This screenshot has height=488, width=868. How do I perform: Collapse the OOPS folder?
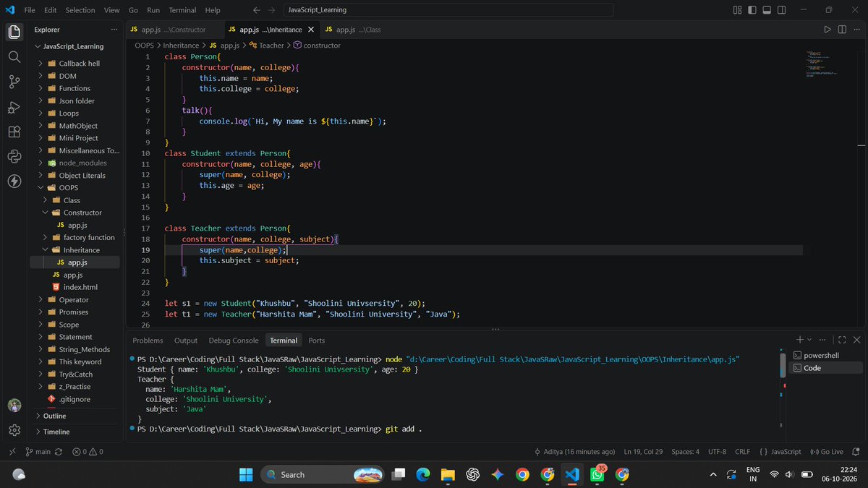(75, 188)
